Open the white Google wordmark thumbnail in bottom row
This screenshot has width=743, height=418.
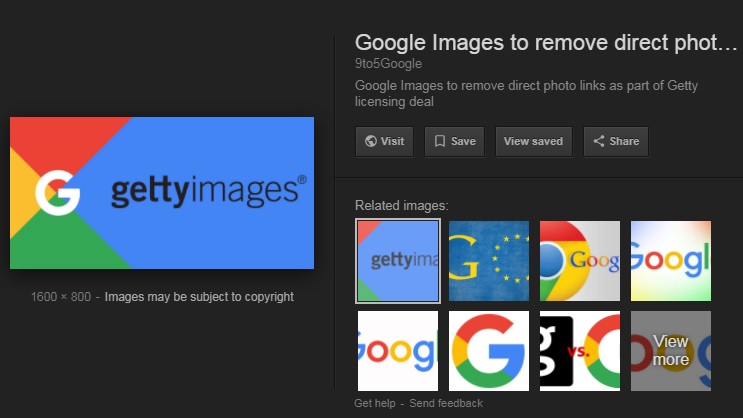click(x=398, y=351)
